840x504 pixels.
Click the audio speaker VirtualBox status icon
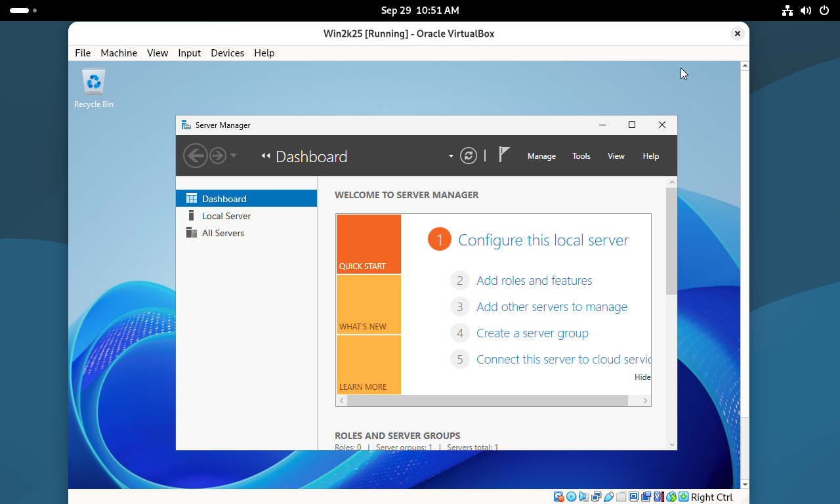[584, 497]
